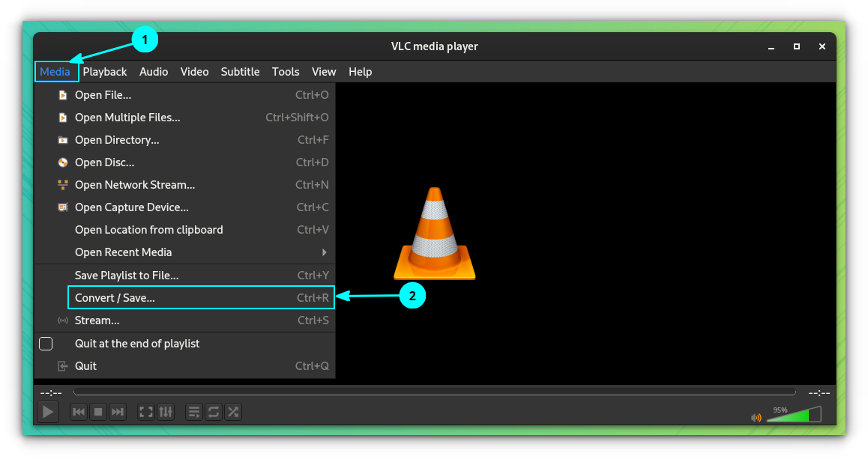Mute audio via the speaker icon
Image resolution: width=868 pixels, height=459 pixels.
click(x=756, y=417)
